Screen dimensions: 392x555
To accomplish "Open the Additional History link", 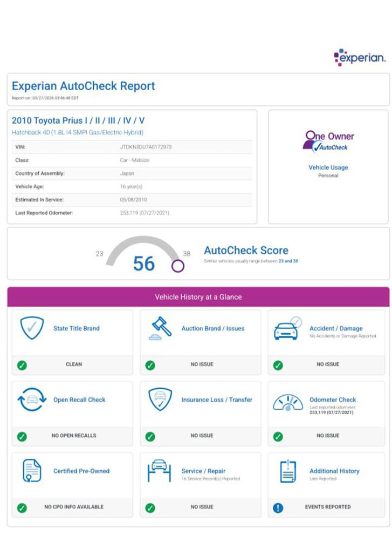I will [x=334, y=471].
